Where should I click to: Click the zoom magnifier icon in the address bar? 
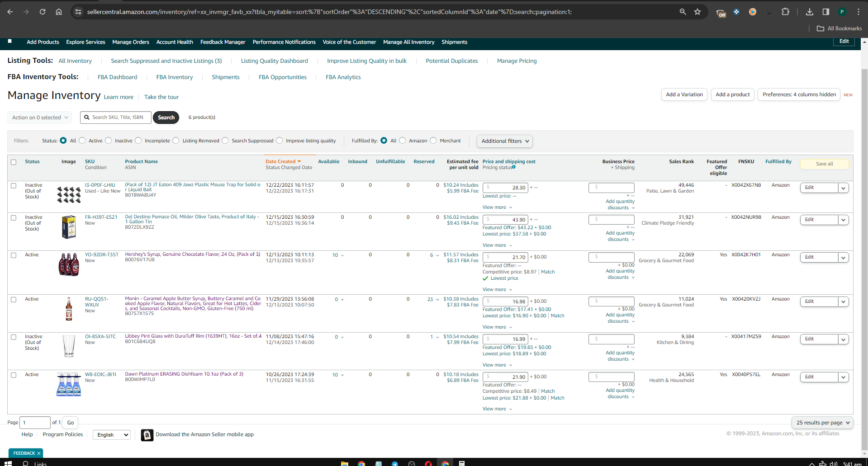683,12
